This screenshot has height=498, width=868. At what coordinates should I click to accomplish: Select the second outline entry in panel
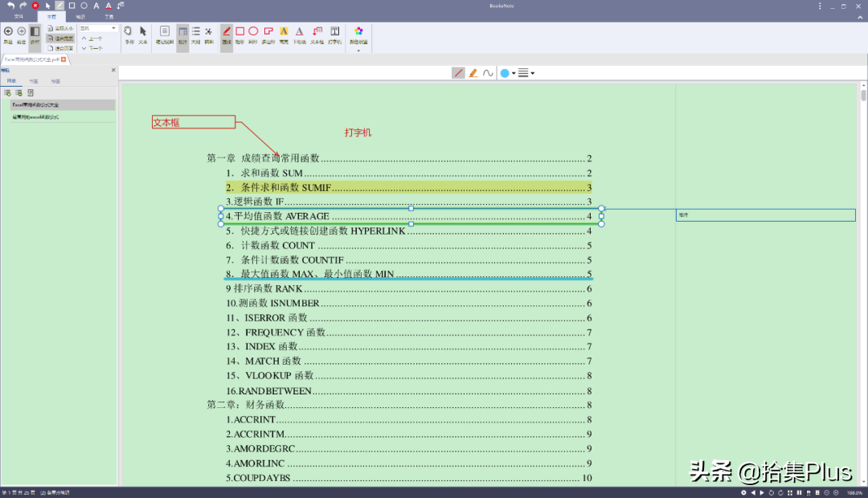point(62,117)
